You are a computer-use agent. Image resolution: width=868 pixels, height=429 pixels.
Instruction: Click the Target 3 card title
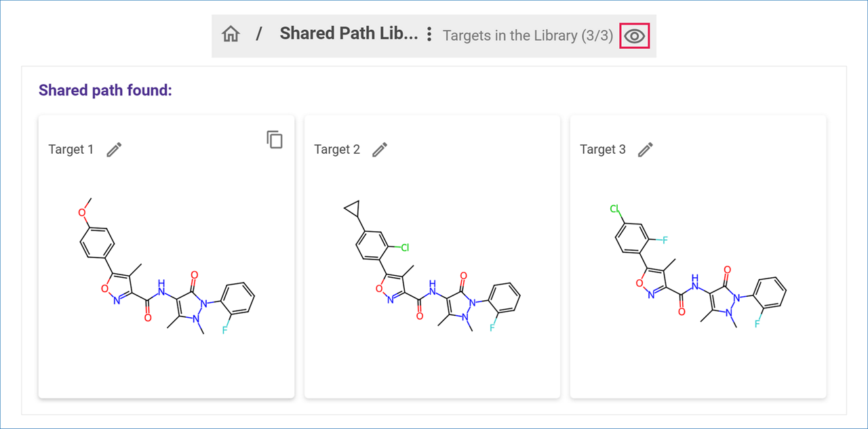603,150
